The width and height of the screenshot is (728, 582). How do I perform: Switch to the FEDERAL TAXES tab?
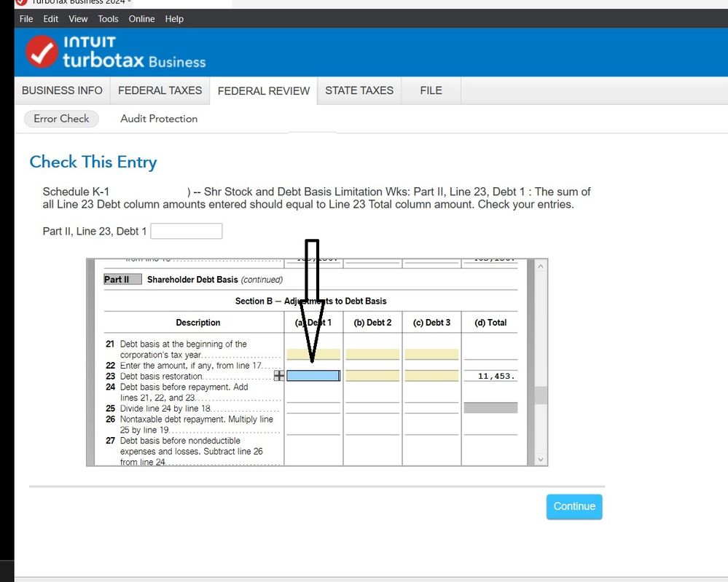tap(160, 90)
